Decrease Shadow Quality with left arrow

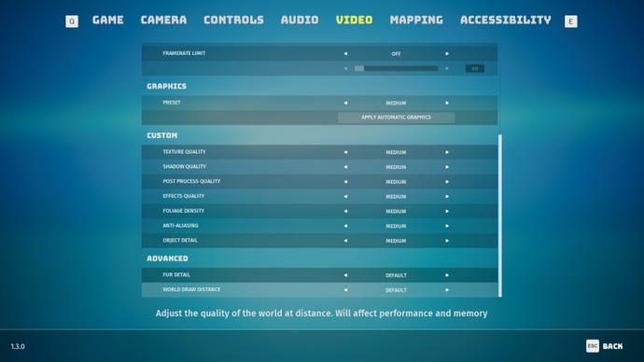[345, 167]
